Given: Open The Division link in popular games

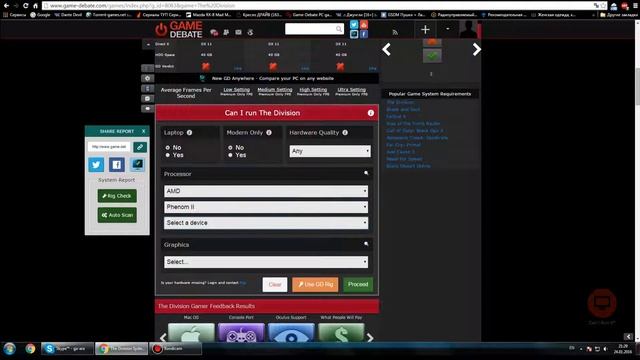Looking at the screenshot, I should 400,102.
